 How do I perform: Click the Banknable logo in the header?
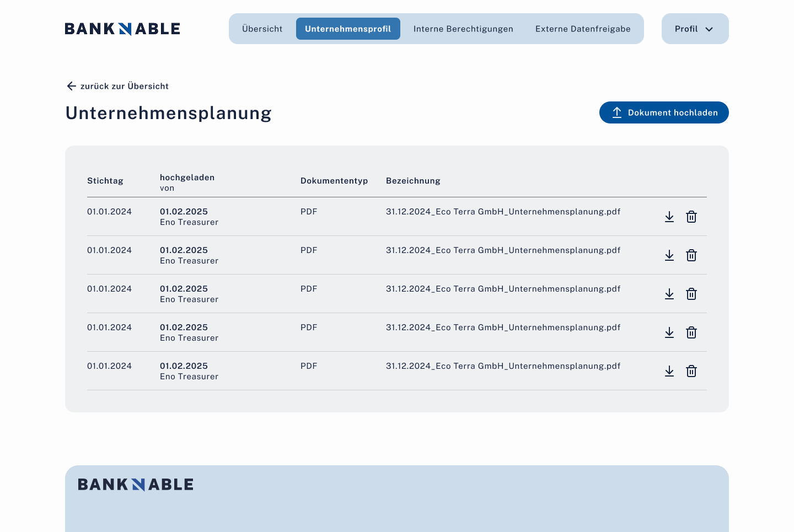click(x=122, y=29)
